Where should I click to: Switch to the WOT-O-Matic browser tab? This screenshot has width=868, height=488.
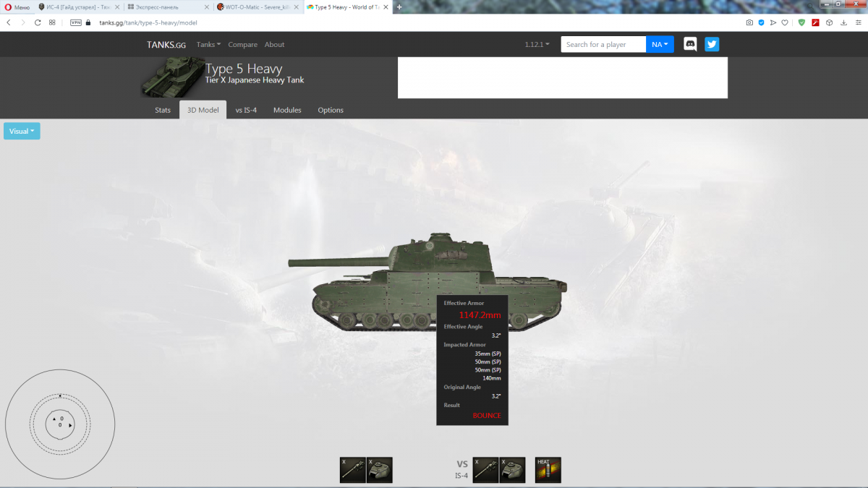pyautogui.click(x=258, y=7)
